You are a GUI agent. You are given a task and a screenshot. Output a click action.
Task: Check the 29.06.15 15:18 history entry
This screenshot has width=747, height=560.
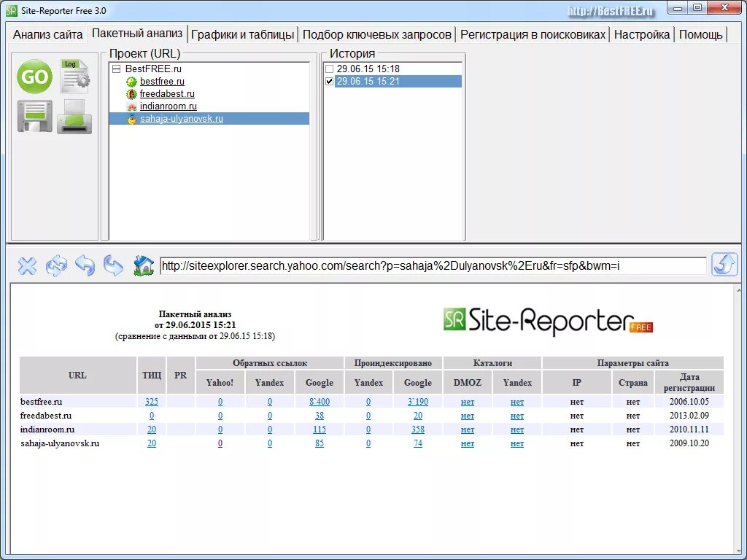[x=329, y=69]
